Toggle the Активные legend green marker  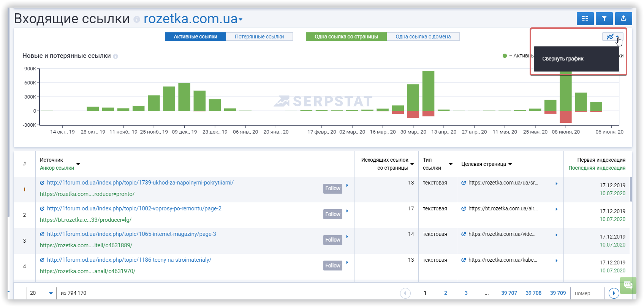505,56
